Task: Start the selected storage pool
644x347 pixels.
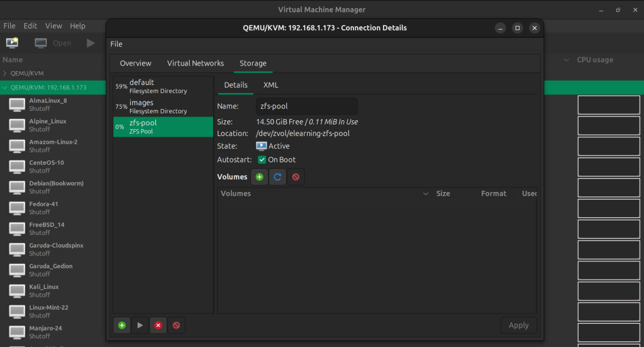Action: coord(140,325)
